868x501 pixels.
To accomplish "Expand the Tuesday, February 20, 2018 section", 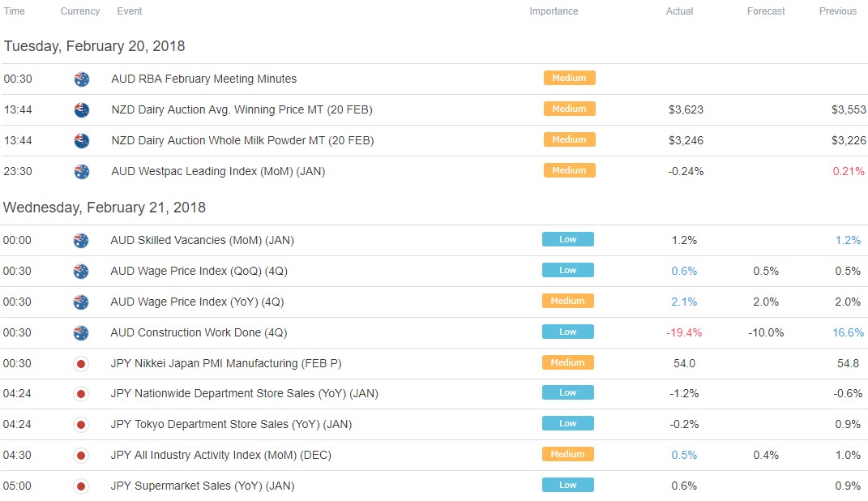I will pos(94,46).
